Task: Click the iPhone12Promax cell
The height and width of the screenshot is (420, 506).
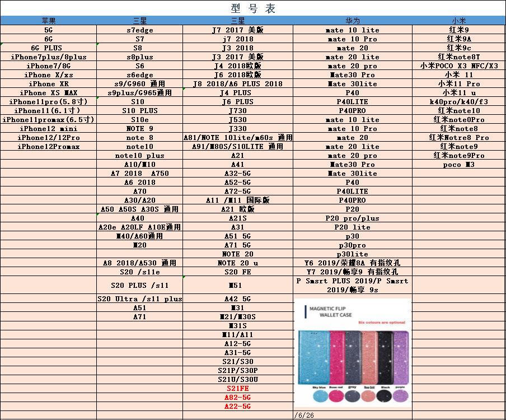Action: (48, 146)
